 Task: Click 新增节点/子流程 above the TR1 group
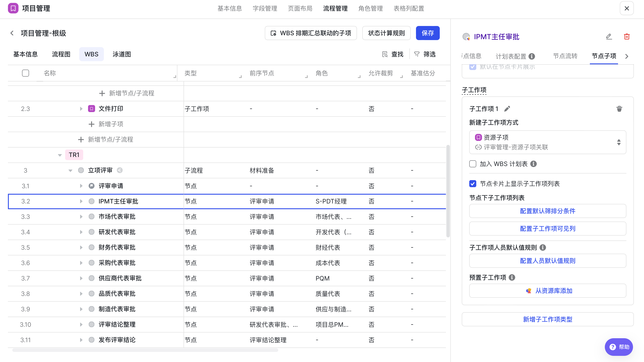pos(105,140)
